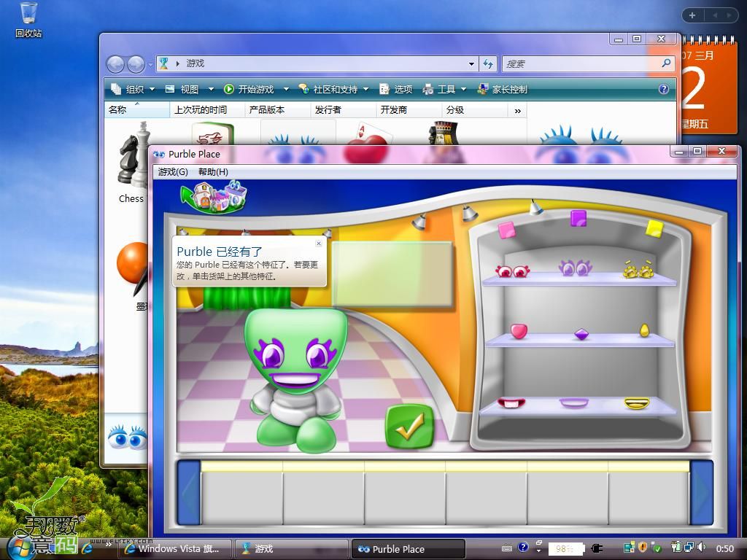Screen dimensions: 747x560
Task: Click the calendar gadget on the sidebar
Action: click(709, 85)
